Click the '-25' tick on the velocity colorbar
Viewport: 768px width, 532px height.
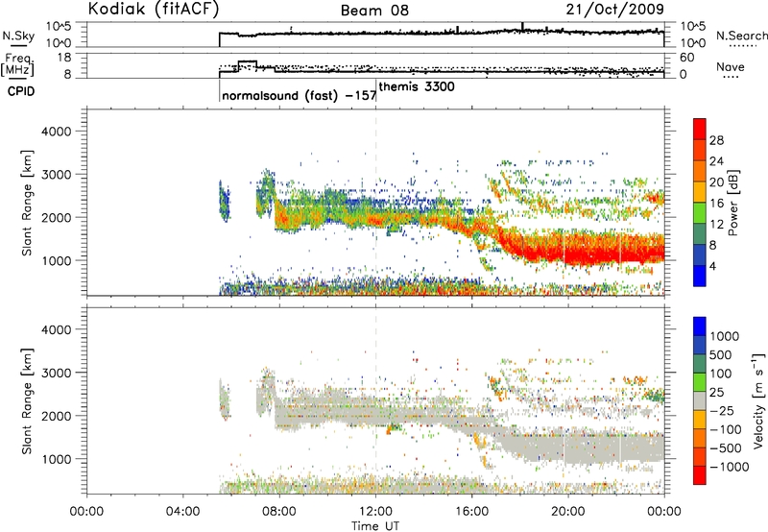pyautogui.click(x=722, y=410)
